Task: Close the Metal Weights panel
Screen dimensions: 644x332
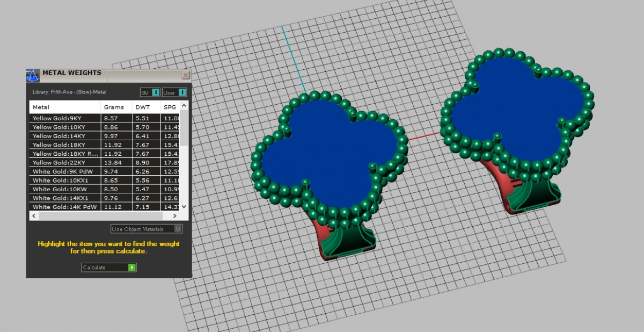Action: [186, 75]
